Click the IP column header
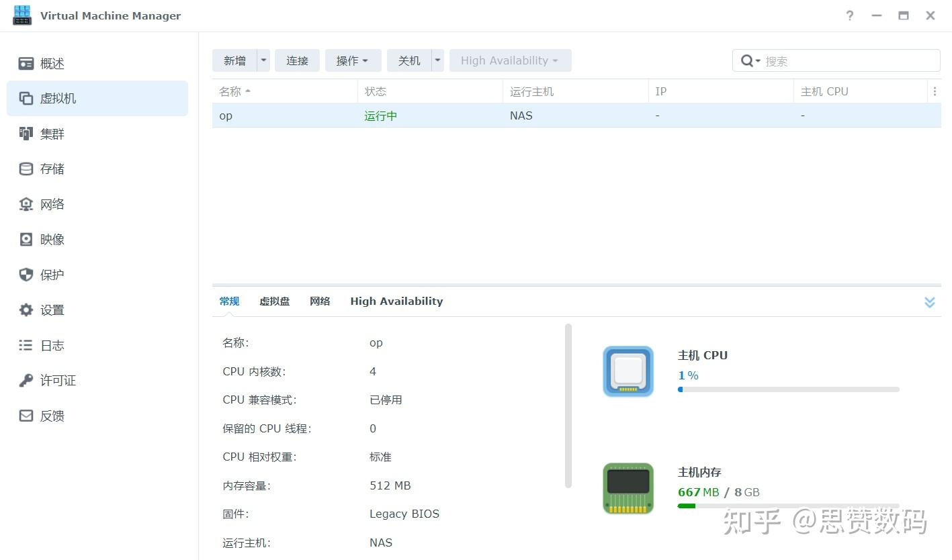952x560 pixels. point(721,91)
